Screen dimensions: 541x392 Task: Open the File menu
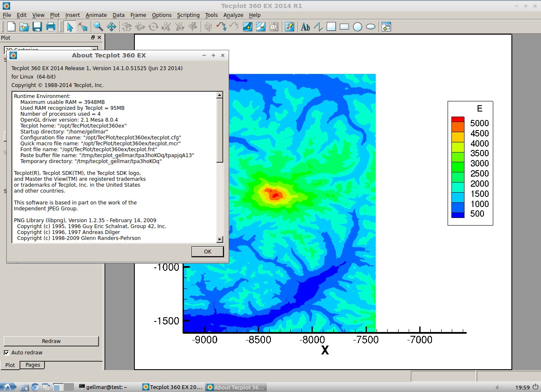click(x=7, y=15)
